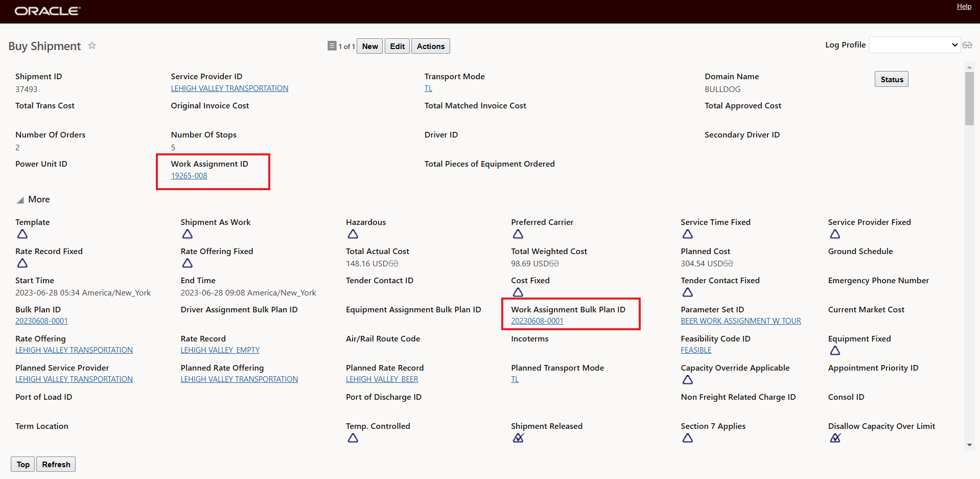Click the favorite star beside Buy Shipment

click(x=92, y=45)
